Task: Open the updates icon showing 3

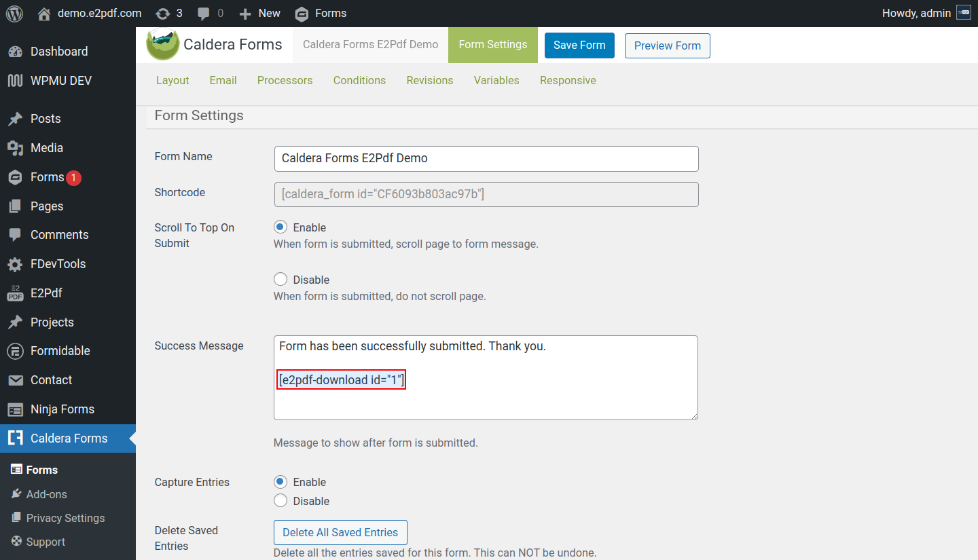Action: [163, 14]
